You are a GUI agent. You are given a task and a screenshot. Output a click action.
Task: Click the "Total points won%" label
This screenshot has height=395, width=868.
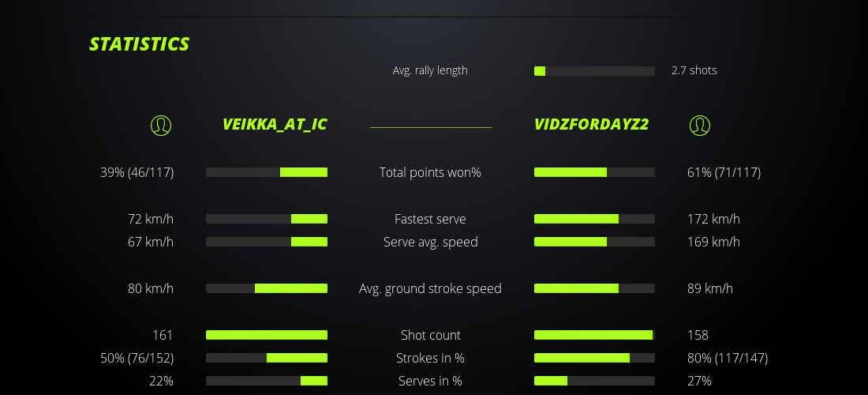430,172
